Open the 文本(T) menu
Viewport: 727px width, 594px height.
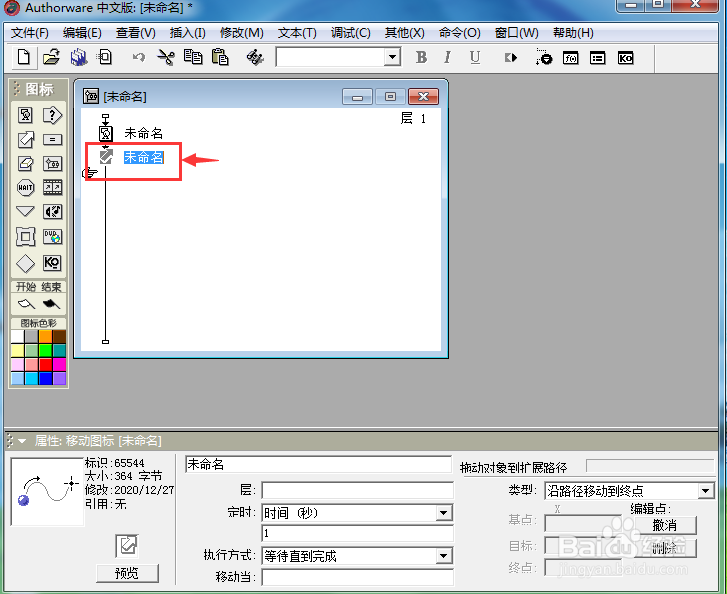(x=297, y=33)
